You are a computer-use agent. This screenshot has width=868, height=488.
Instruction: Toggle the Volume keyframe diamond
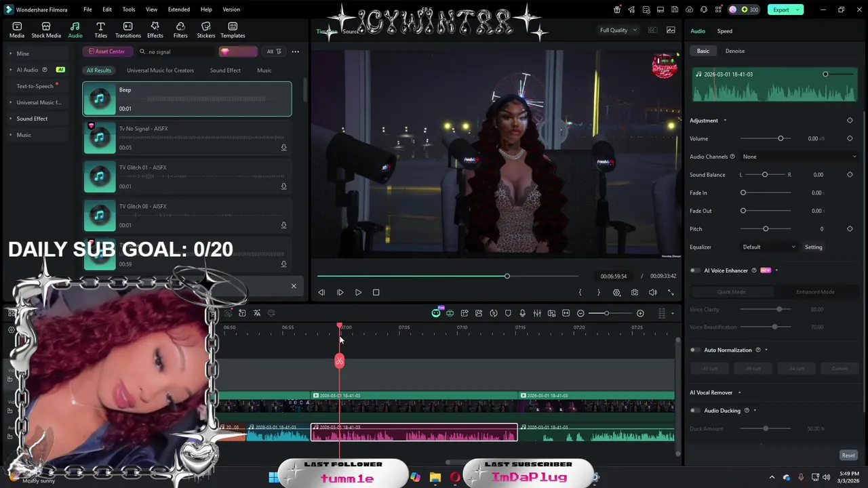tap(850, 138)
